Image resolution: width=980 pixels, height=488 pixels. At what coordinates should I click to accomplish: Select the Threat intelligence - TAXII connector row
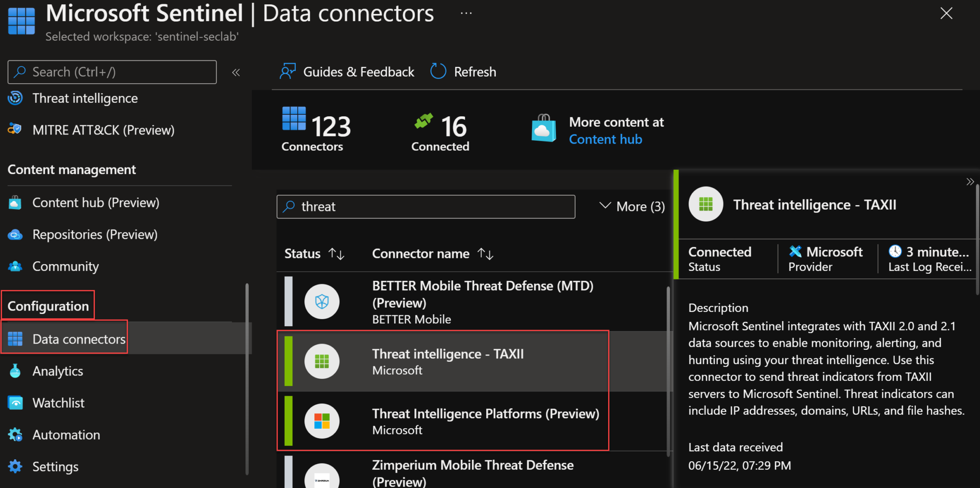coord(448,361)
